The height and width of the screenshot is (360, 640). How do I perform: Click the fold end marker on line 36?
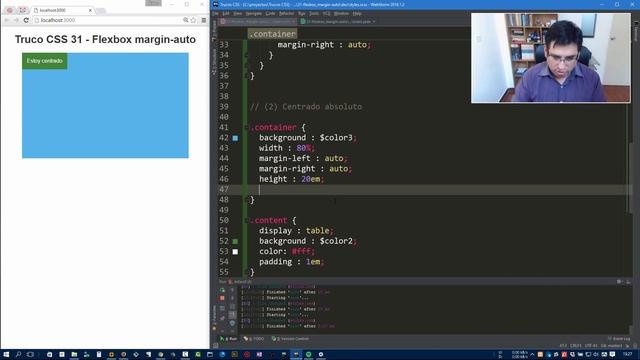[247, 76]
